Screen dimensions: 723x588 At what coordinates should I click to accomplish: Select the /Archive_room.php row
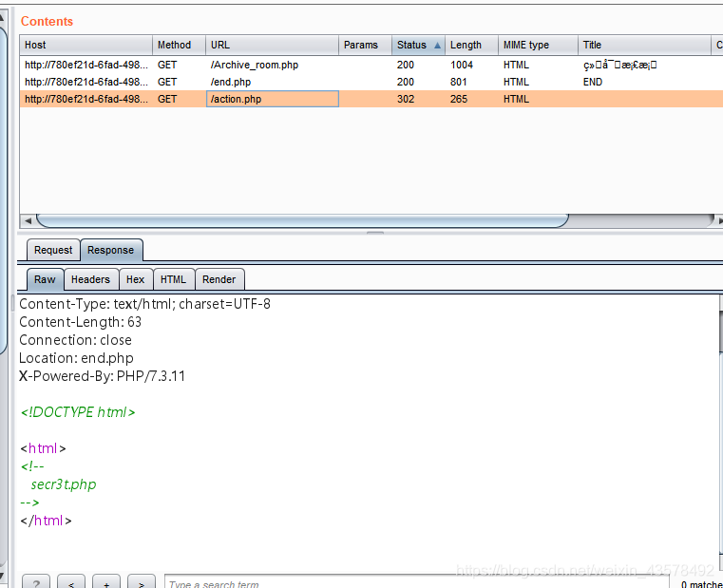coord(371,65)
